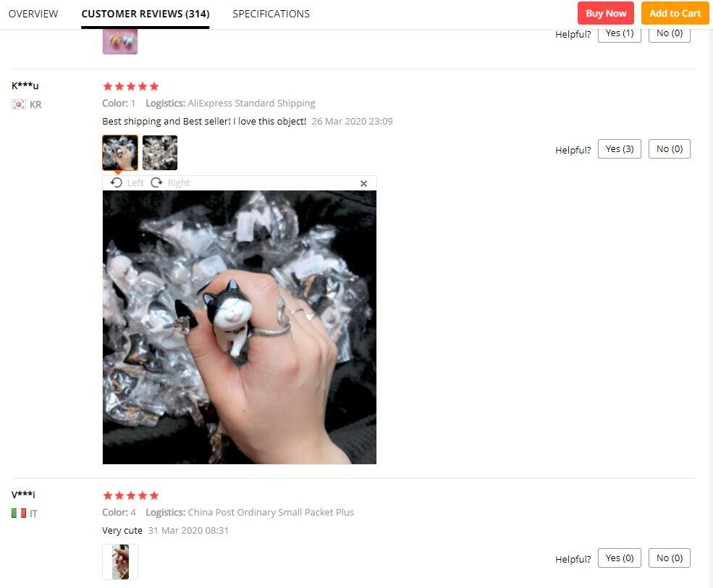Select the CUSTOMER REVIEWS (314) tab
The image size is (713, 588).
145,14
